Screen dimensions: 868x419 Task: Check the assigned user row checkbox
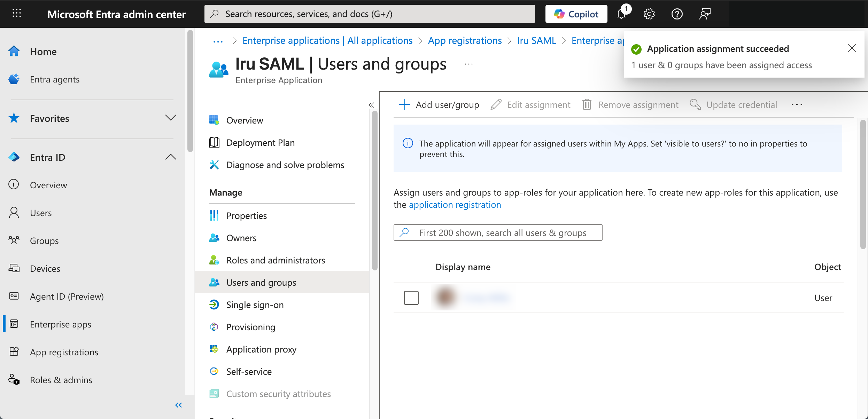(x=411, y=298)
